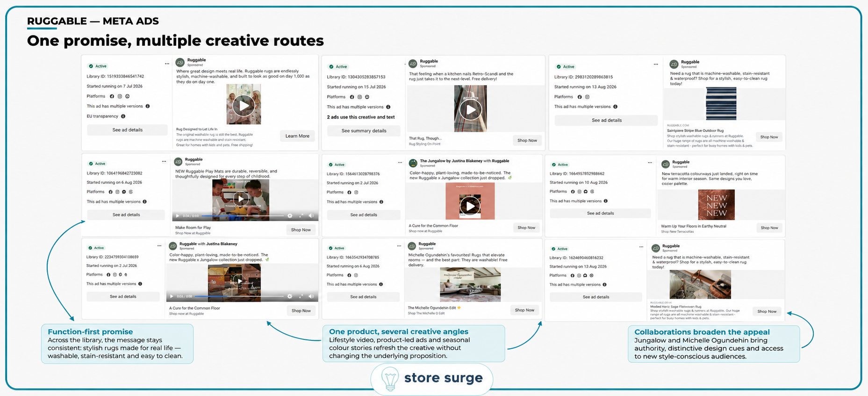Click multiple versions info icon on ad 2983120289863815
The width and height of the screenshot is (868, 396).
[x=615, y=107]
